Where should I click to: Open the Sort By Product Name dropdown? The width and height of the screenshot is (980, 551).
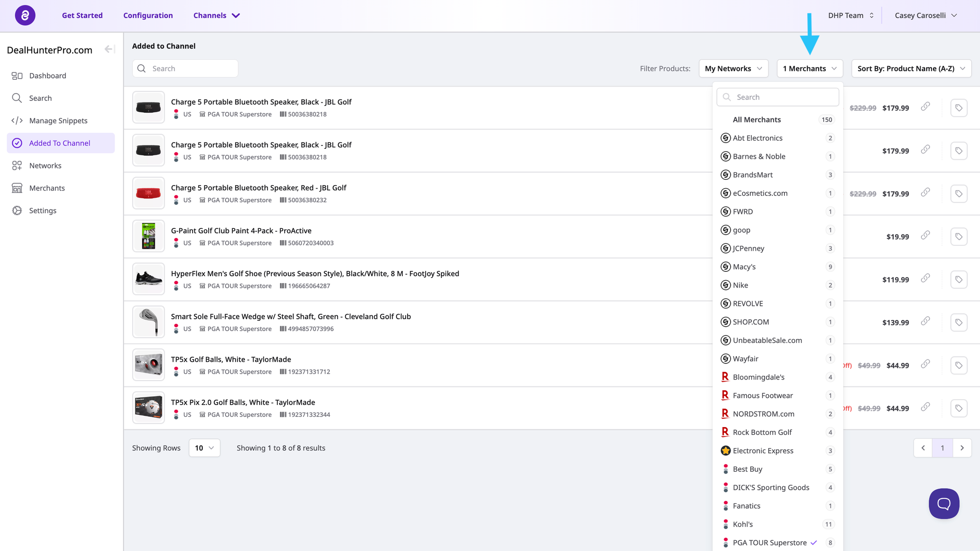coord(911,69)
